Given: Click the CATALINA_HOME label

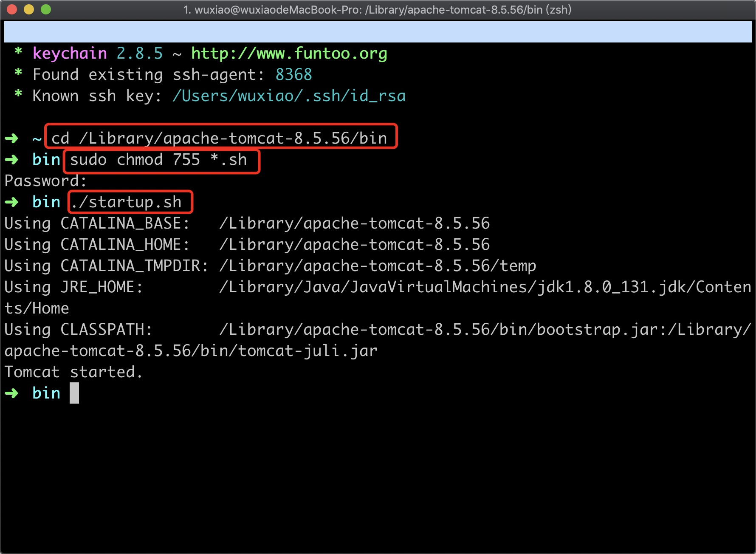Looking at the screenshot, I should tap(125, 245).
